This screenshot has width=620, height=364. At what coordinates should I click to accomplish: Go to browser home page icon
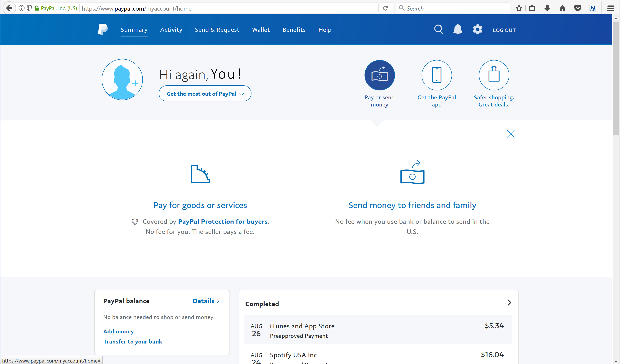pos(563,8)
